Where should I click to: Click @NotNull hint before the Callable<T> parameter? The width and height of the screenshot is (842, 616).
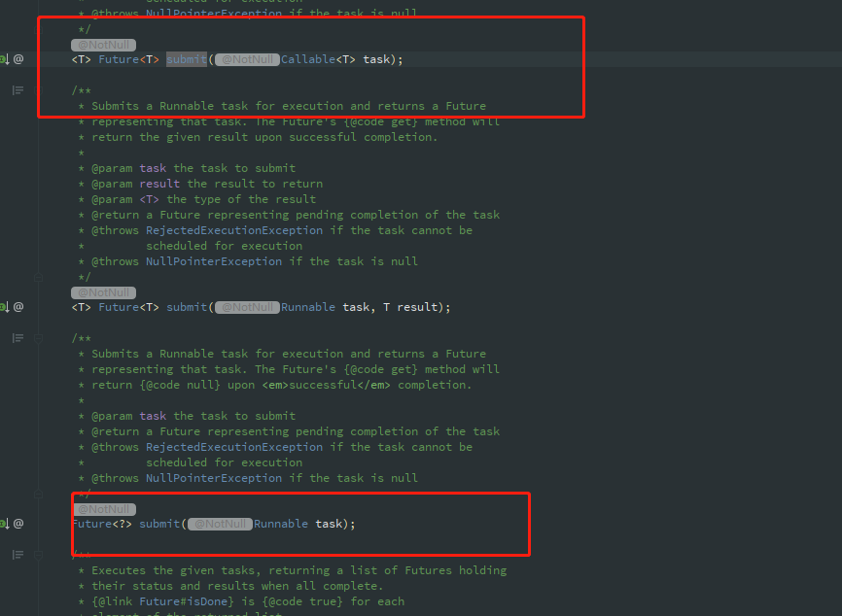[247, 59]
